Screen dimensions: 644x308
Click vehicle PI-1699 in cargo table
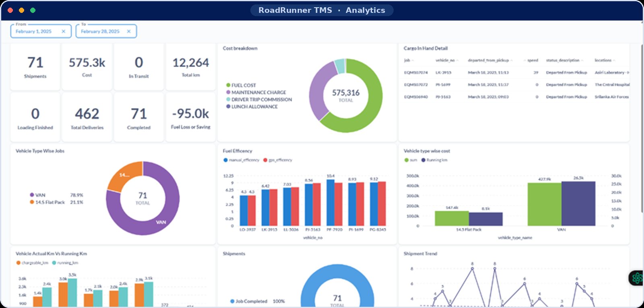[443, 85]
